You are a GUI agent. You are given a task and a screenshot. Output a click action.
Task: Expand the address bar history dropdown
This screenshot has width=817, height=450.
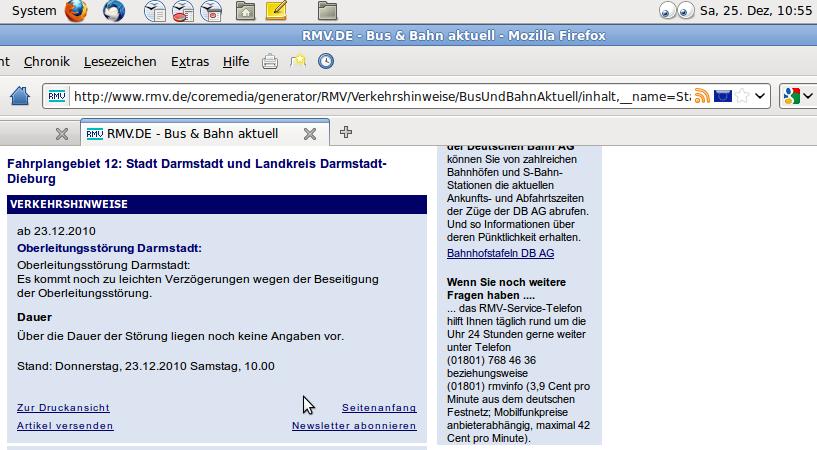[760, 97]
